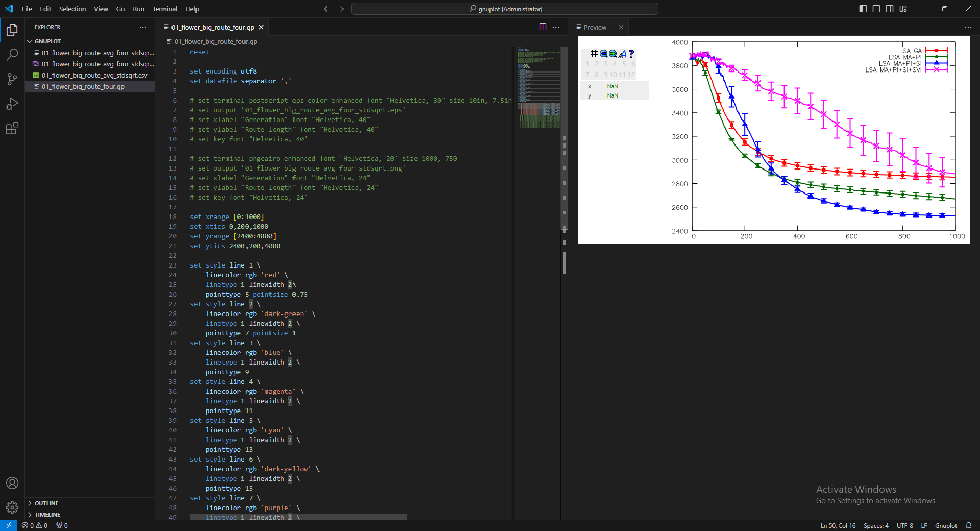Toggle the bottom Panel visibility

(876, 9)
